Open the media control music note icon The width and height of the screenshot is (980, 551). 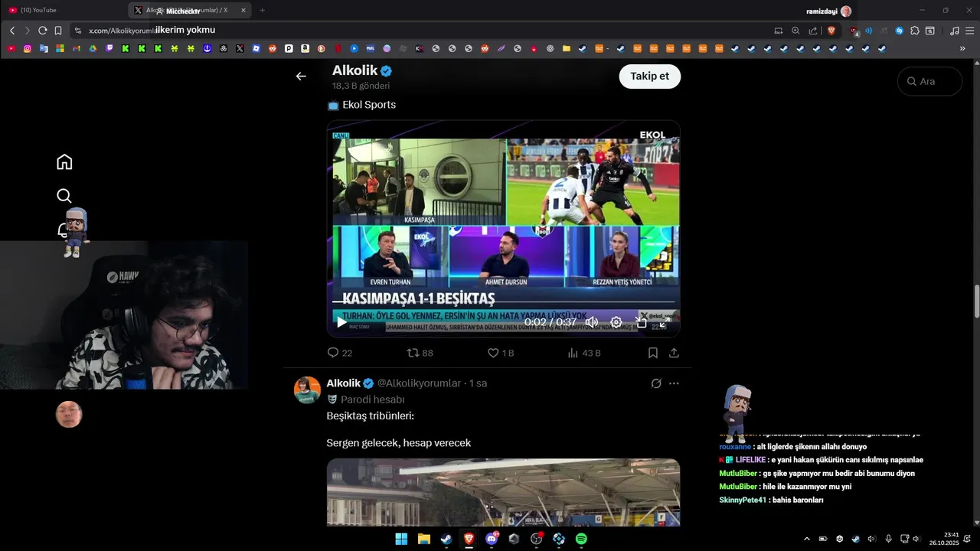pos(954,31)
